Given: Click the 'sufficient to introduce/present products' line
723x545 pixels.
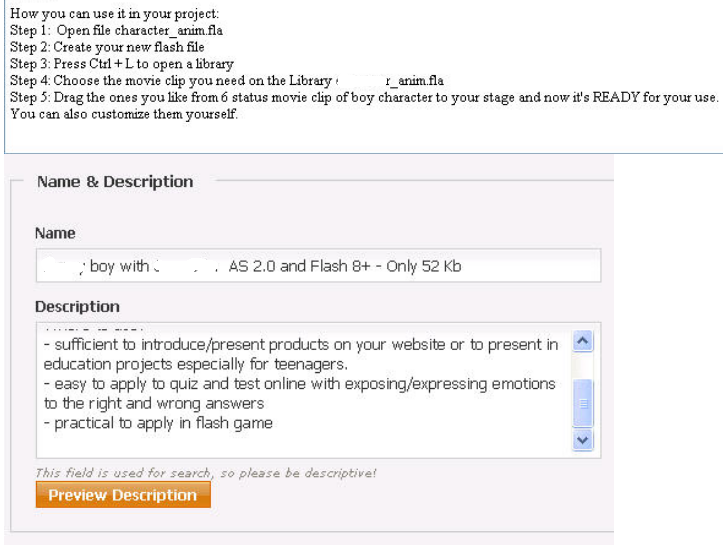Looking at the screenshot, I should [x=300, y=345].
